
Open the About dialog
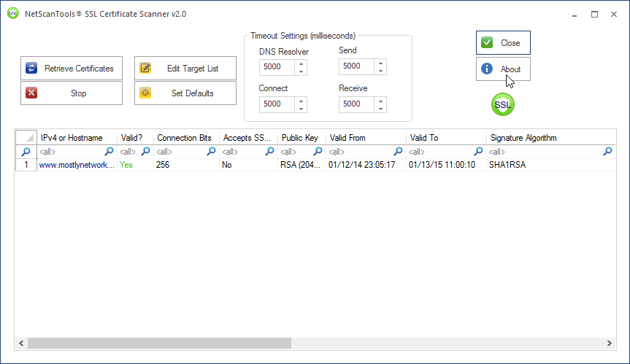[x=503, y=69]
